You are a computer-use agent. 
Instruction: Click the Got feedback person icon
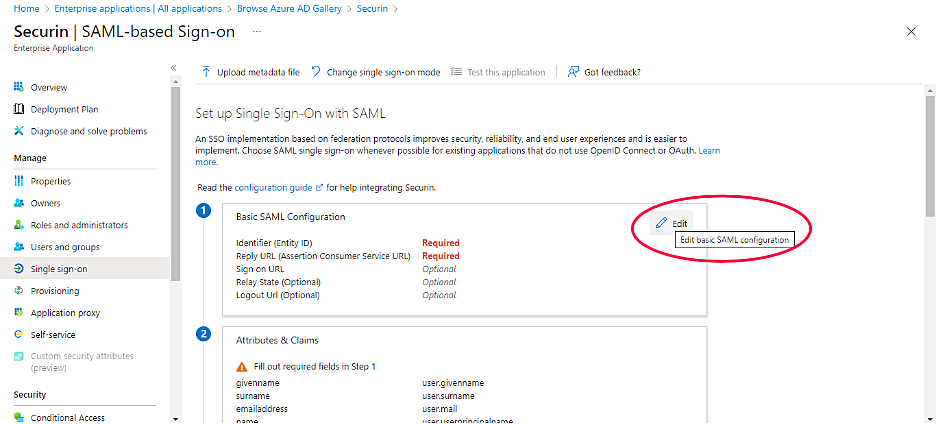click(573, 72)
